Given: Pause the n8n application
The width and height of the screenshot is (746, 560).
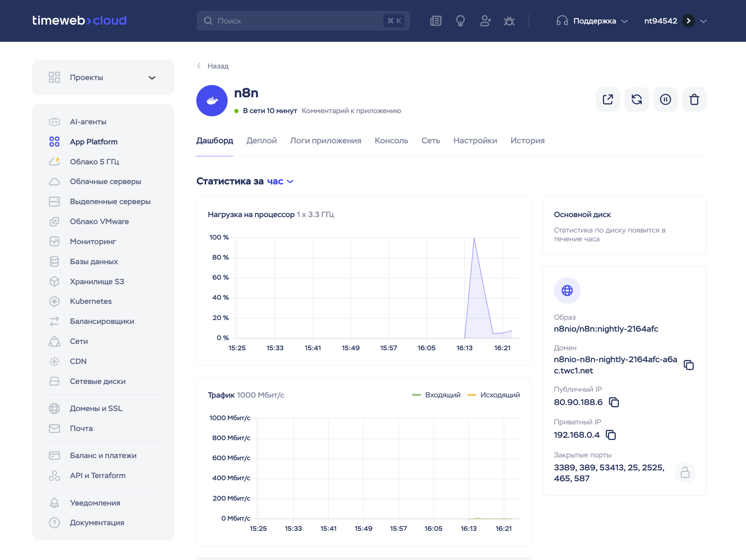Looking at the screenshot, I should (666, 99).
